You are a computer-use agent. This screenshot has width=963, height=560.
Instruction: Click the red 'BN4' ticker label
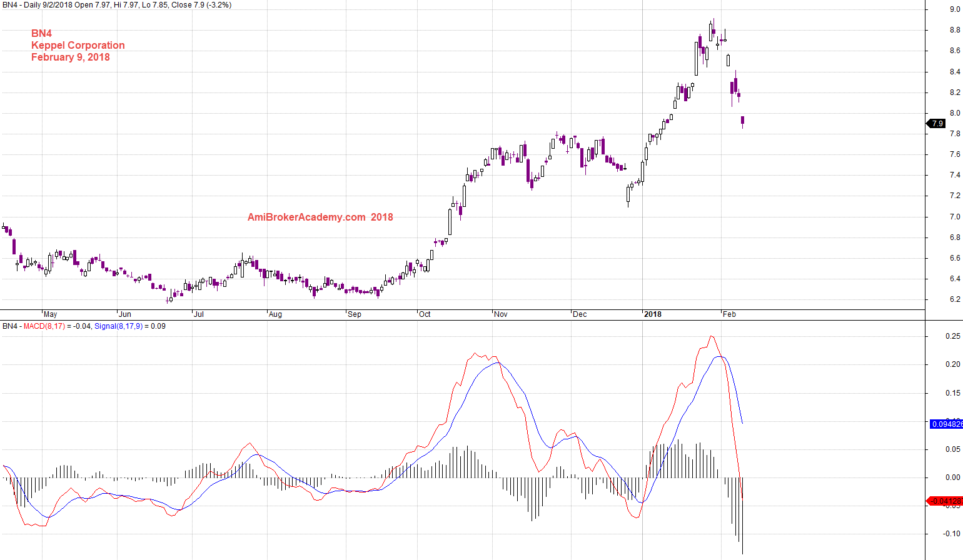point(41,34)
